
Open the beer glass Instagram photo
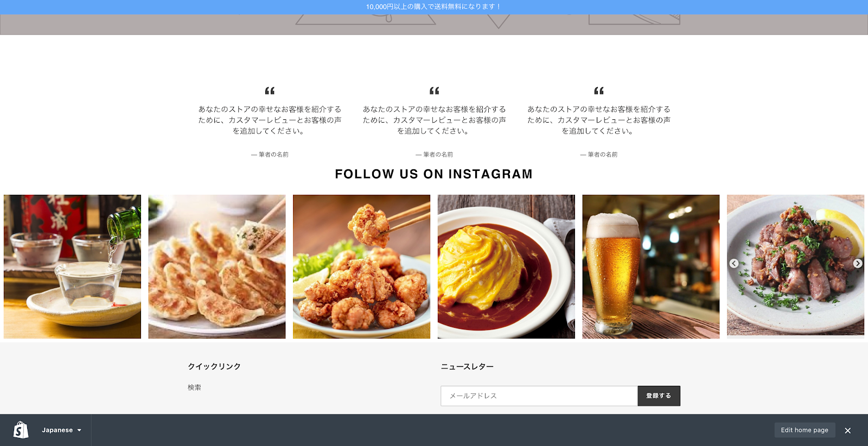[651, 266]
